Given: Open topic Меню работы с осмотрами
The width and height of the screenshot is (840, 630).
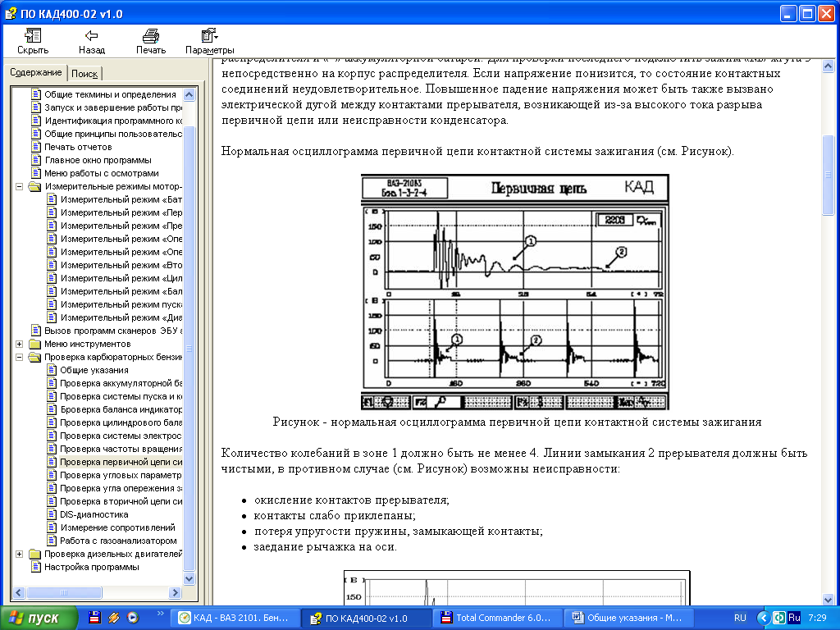Looking at the screenshot, I should point(102,173).
